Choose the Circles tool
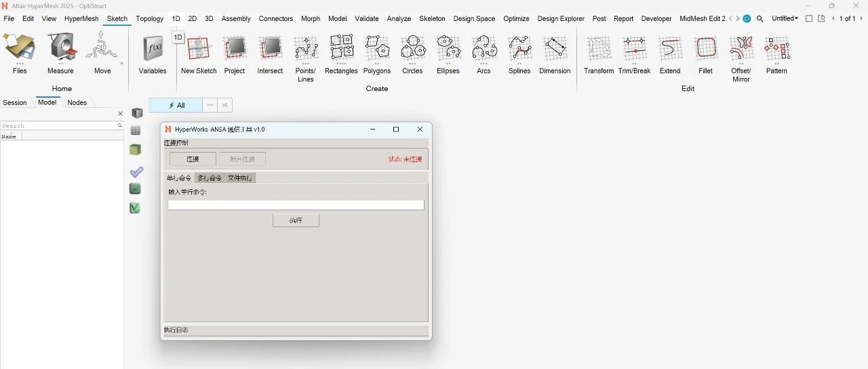Viewport: 868px width, 369px height. (412, 54)
